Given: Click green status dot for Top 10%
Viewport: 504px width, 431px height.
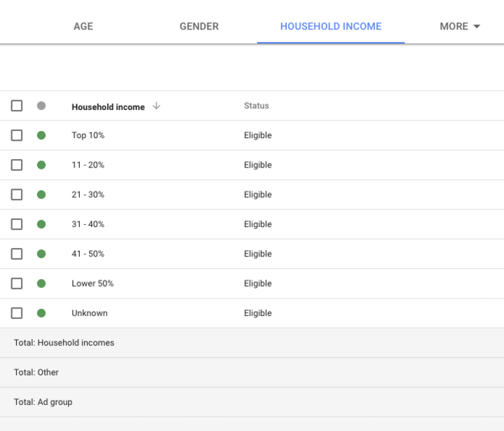Looking at the screenshot, I should click(41, 135).
